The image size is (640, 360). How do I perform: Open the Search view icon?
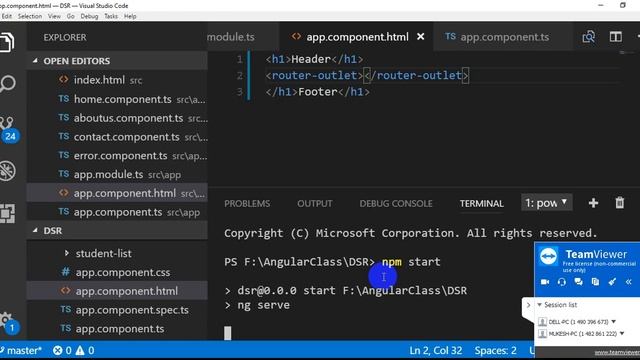pyautogui.click(x=7, y=83)
